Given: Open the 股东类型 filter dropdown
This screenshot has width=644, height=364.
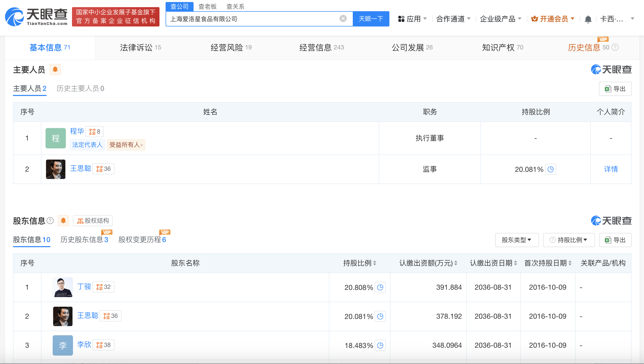Looking at the screenshot, I should click(517, 240).
